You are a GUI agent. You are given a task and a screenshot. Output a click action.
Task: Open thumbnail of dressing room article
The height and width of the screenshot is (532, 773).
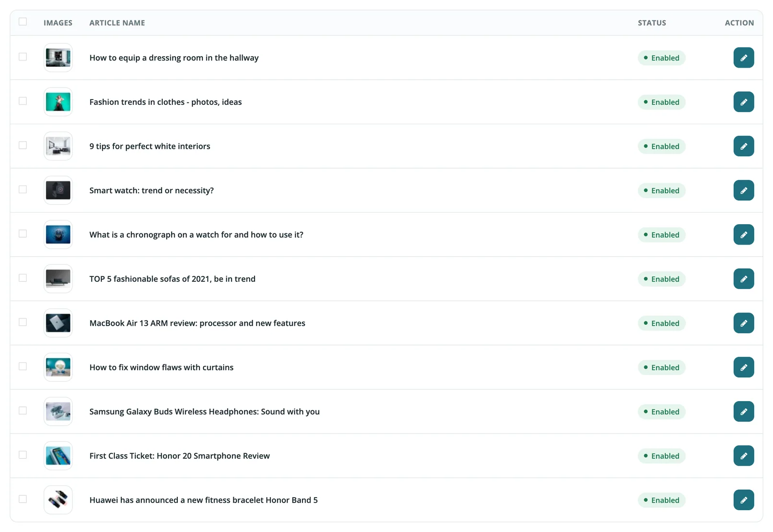click(x=58, y=58)
